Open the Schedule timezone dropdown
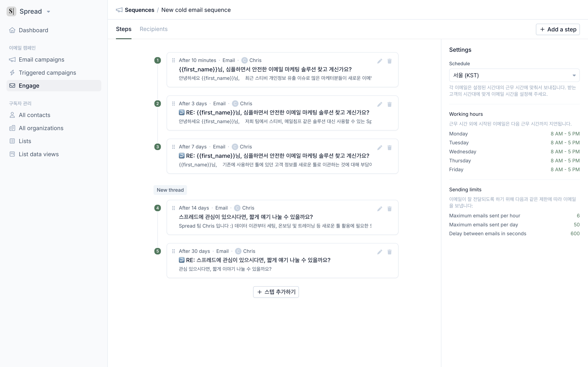Image resolution: width=588 pixels, height=367 pixels. tap(514, 75)
